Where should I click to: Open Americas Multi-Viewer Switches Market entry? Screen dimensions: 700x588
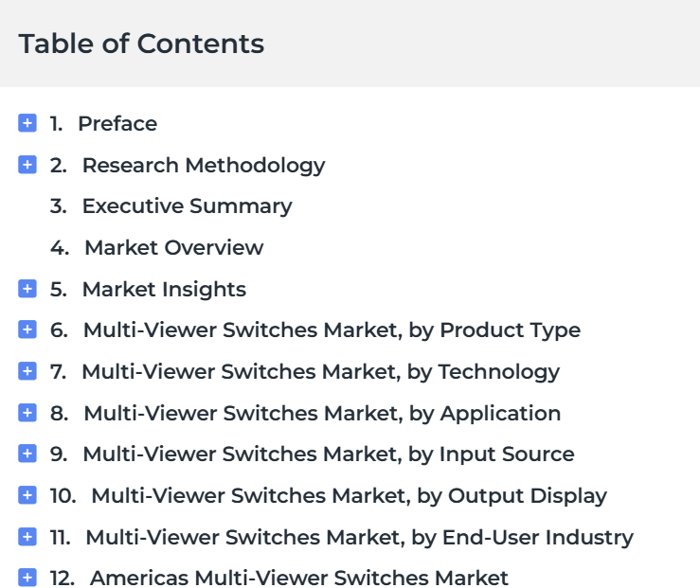tap(299, 579)
